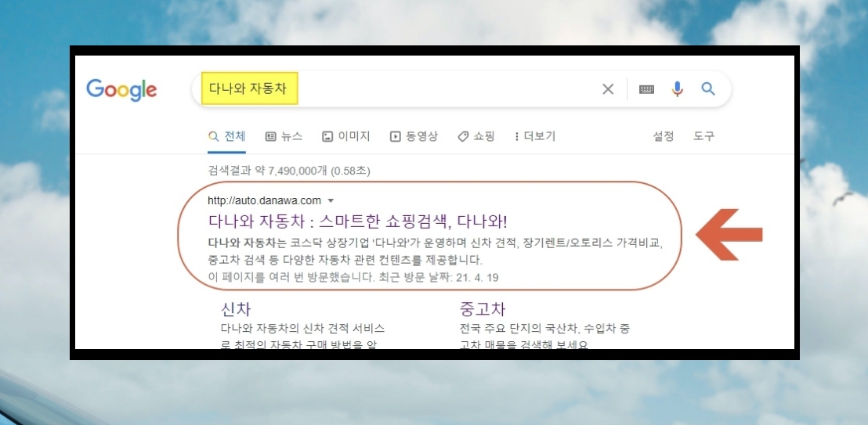Click the description line starting 중고차 검색 등 다양한
The image size is (868, 425).
pos(345,260)
